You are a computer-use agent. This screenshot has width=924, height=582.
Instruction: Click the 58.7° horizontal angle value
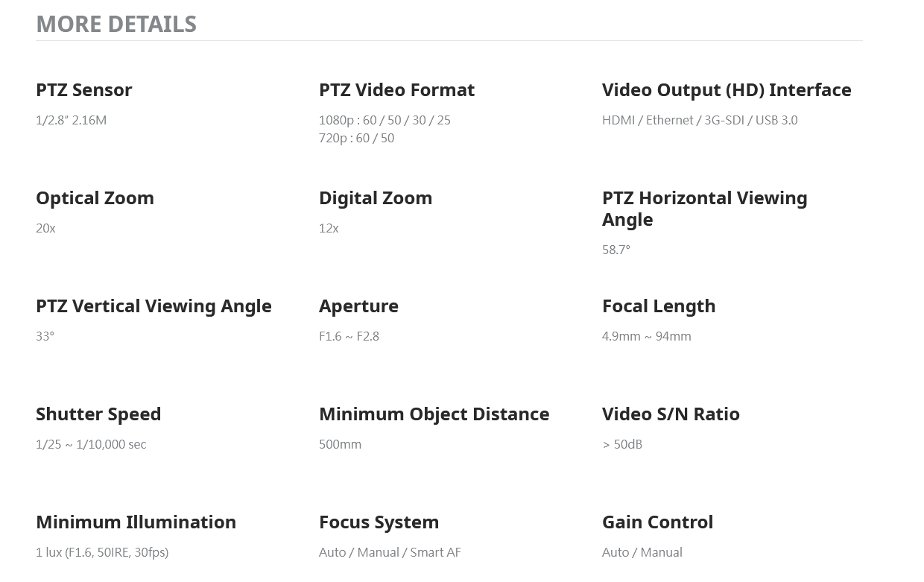pyautogui.click(x=616, y=250)
